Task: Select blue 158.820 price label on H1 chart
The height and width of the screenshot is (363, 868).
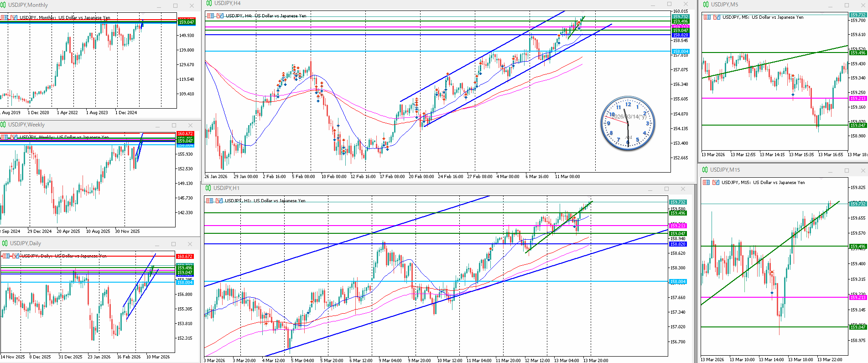Action: pos(678,244)
